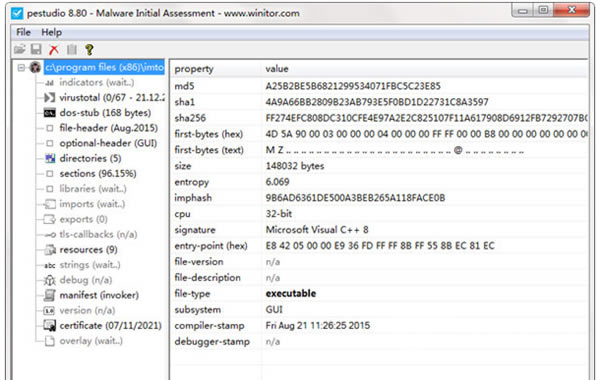This screenshot has width=600, height=380.
Task: Click the 148032 bytes size value
Action: (295, 166)
